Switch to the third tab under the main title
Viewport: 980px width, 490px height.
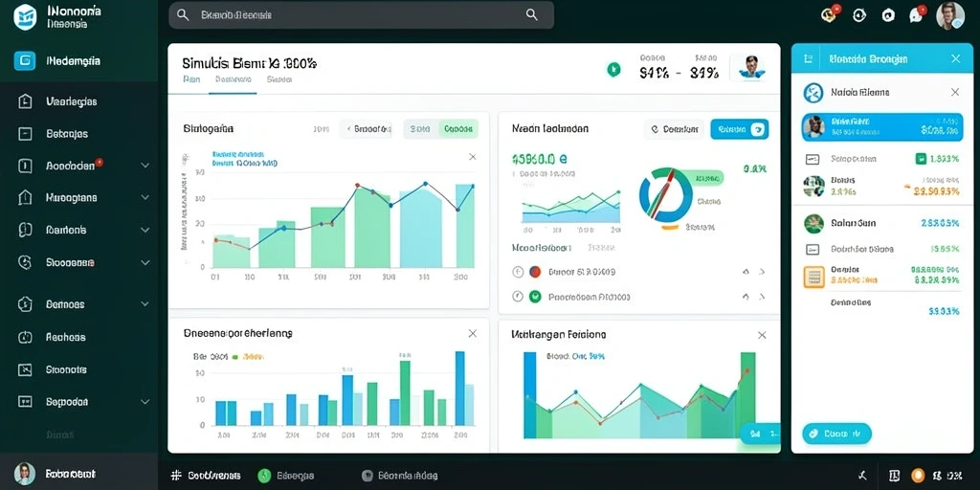coord(279,80)
